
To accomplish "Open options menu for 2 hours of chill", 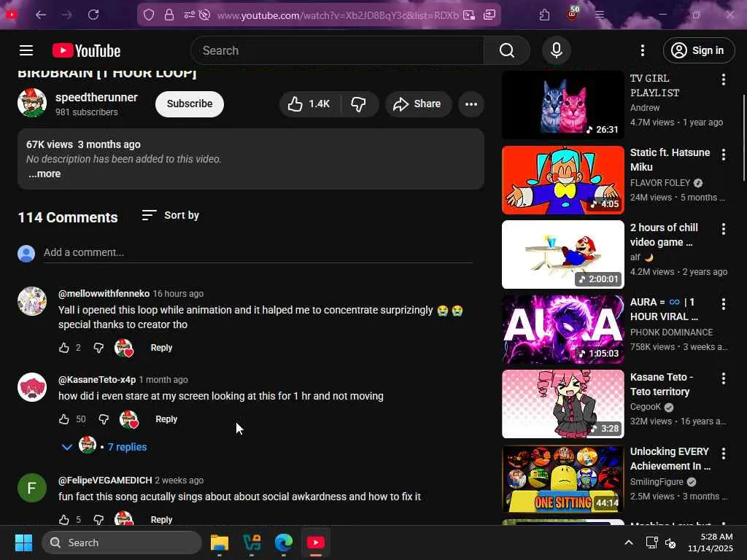I will pyautogui.click(x=723, y=229).
